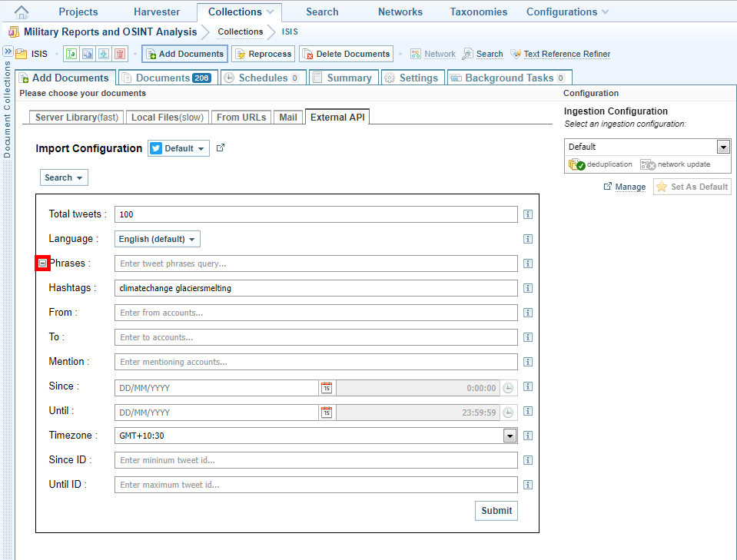The width and height of the screenshot is (737, 560).
Task: Click the Text Reference Refiner tool
Action: point(560,54)
